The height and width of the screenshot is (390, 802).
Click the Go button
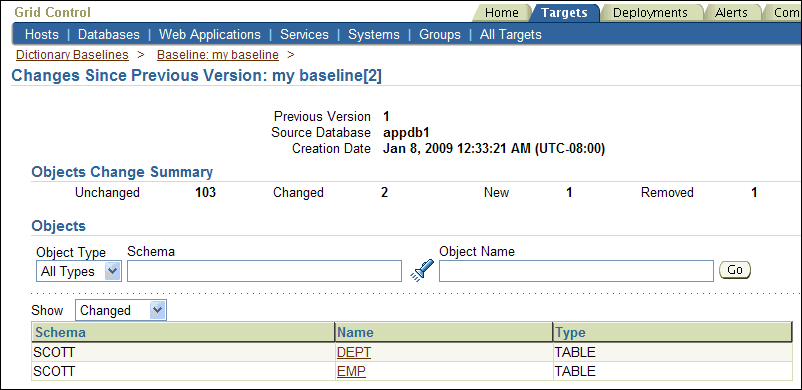click(x=735, y=270)
